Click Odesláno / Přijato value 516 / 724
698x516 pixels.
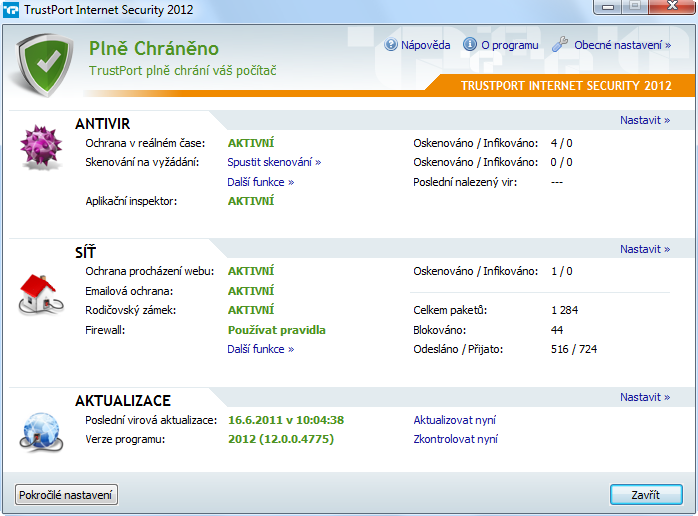click(574, 349)
